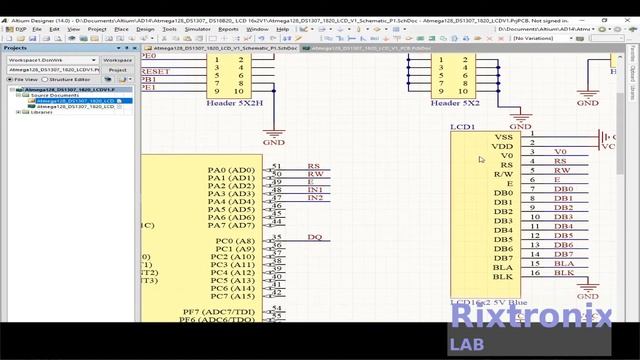Select the Place Net Label tool
The height and width of the screenshot is (360, 640).
pos(375,38)
